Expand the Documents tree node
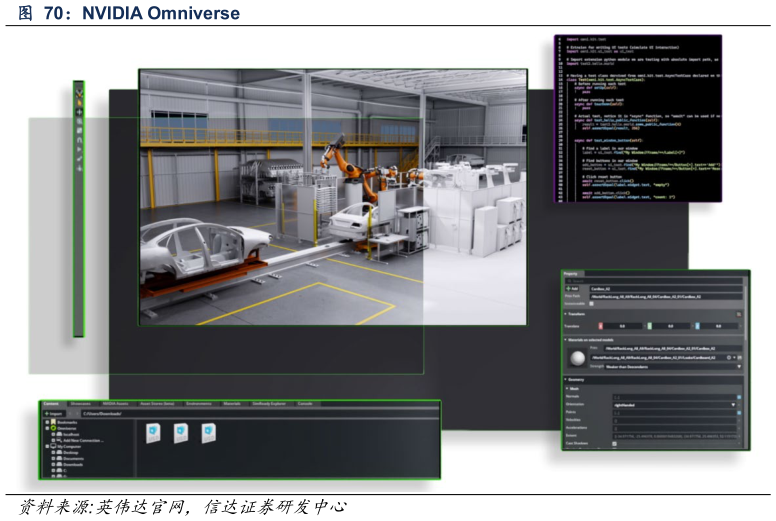776x521 pixels. pos(53,458)
